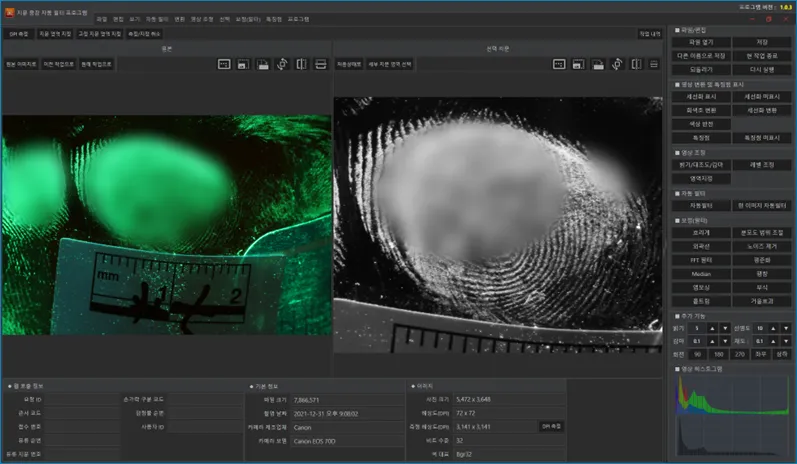797x464 pixels.
Task: Click the 작업 내역 button
Action: (650, 34)
